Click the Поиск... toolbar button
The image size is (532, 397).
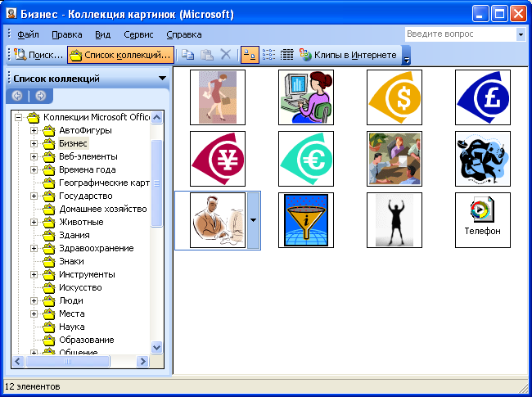point(38,55)
